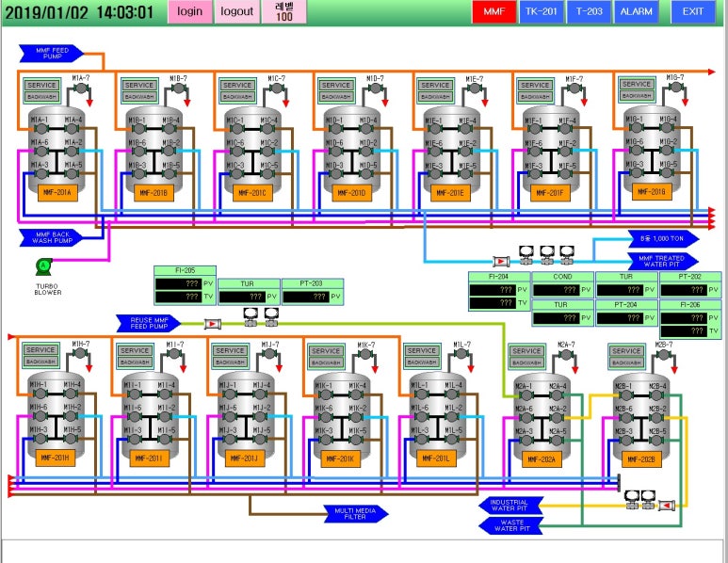Click the FI-205 PV value field
The width and height of the screenshot is (728, 563).
click(178, 283)
